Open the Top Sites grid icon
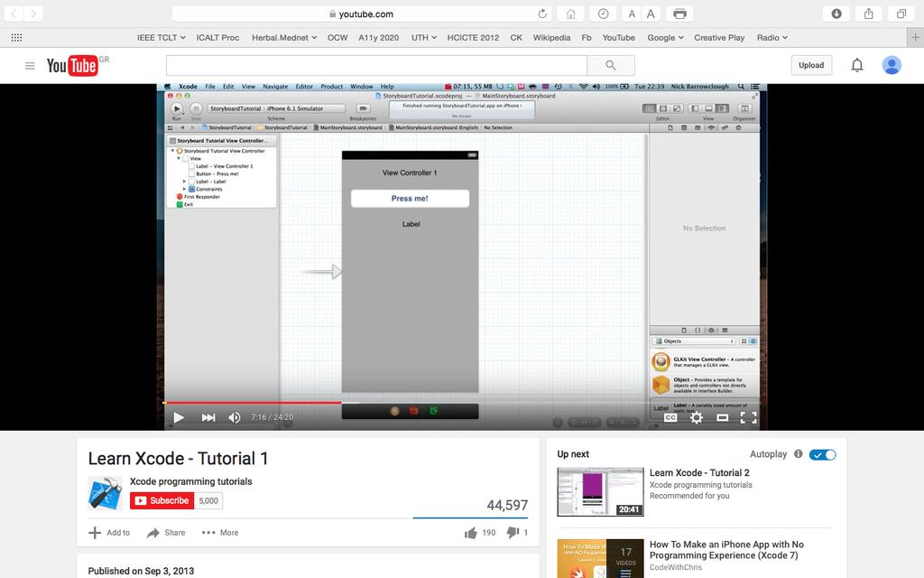The image size is (924, 578). pos(16,37)
